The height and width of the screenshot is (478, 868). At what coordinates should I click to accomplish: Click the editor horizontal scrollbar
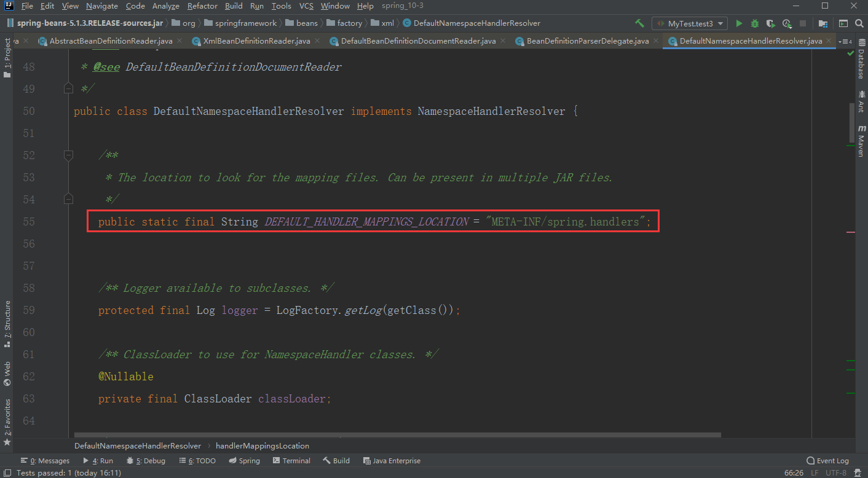click(397, 435)
